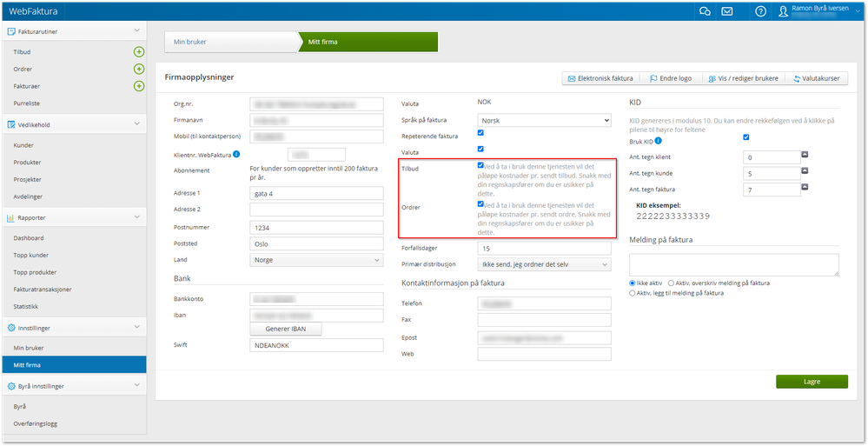Collapse the Innstillinger section chevron

click(x=137, y=328)
